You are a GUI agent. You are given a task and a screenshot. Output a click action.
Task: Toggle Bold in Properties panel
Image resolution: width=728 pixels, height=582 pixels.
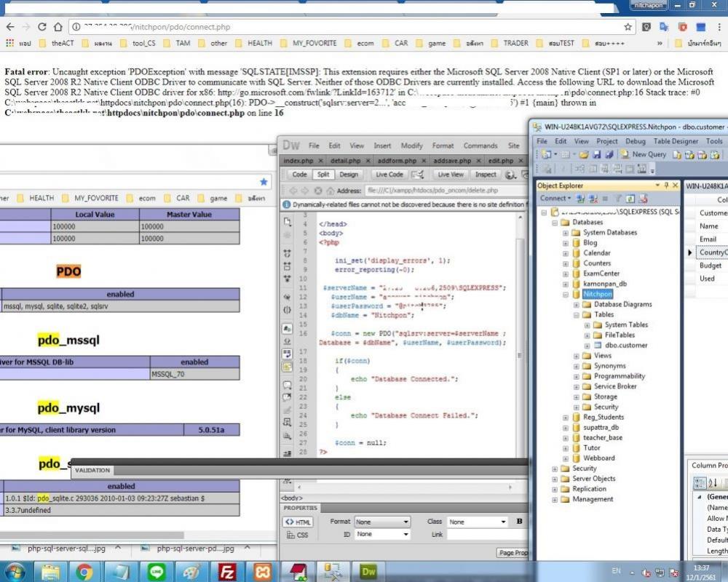(519, 522)
